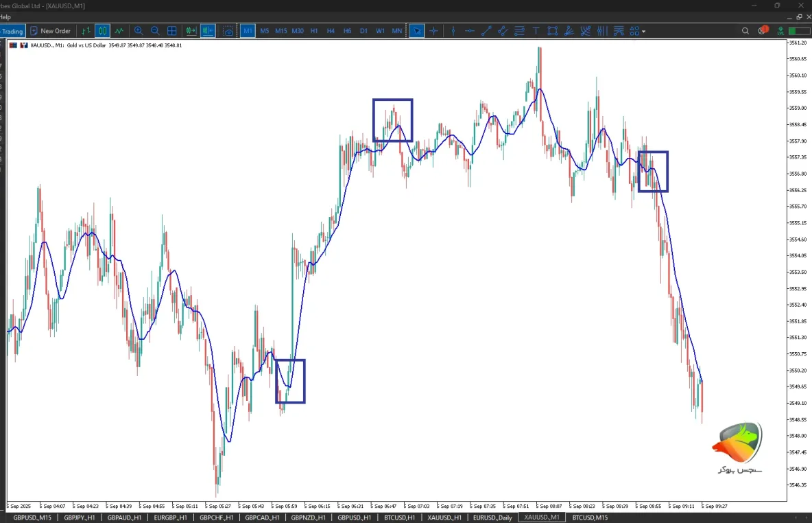Switch chart to W1 timeframe
The width and height of the screenshot is (812, 523).
point(380,31)
